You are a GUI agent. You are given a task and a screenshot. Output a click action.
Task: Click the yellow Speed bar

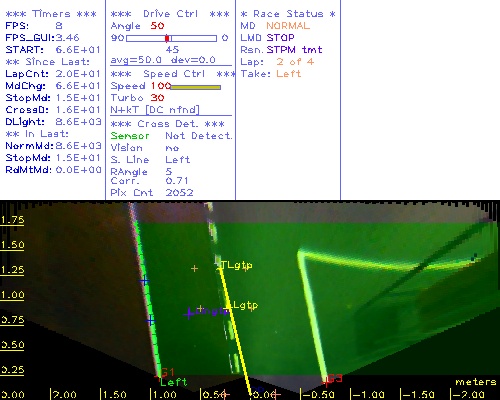click(196, 87)
